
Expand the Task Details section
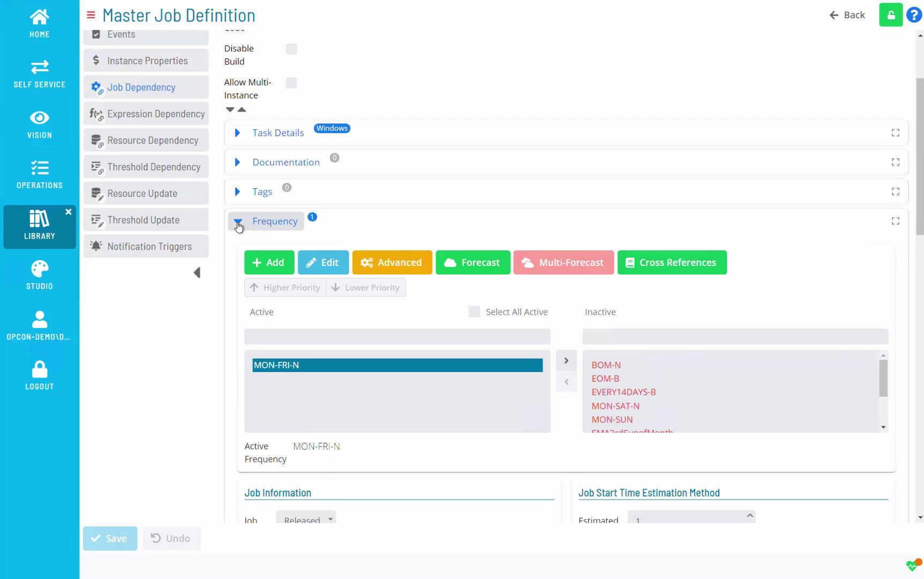coord(237,133)
